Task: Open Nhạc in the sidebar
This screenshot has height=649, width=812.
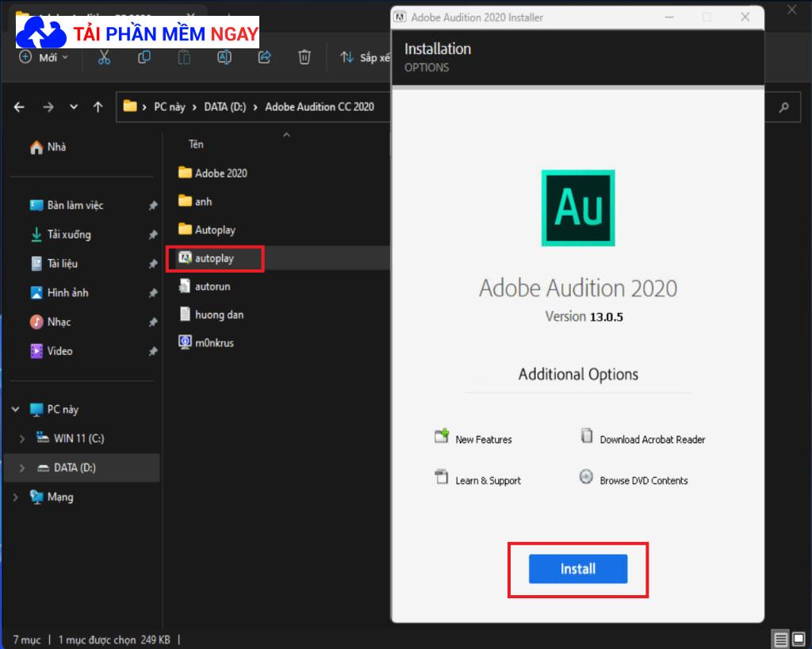Action: pyautogui.click(x=50, y=322)
